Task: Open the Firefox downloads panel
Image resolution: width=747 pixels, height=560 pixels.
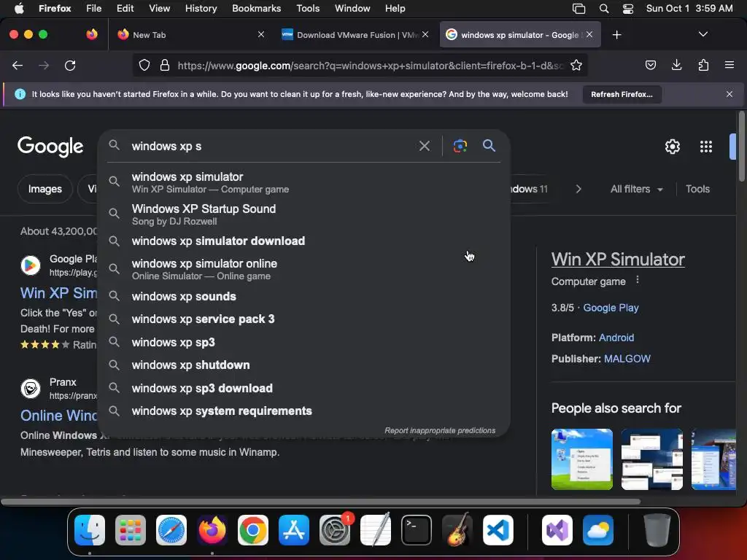Action: 676,65
